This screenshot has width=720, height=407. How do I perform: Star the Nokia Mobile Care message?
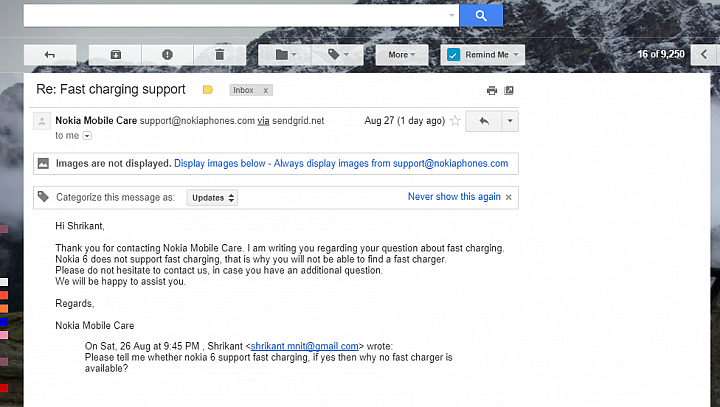[455, 121]
